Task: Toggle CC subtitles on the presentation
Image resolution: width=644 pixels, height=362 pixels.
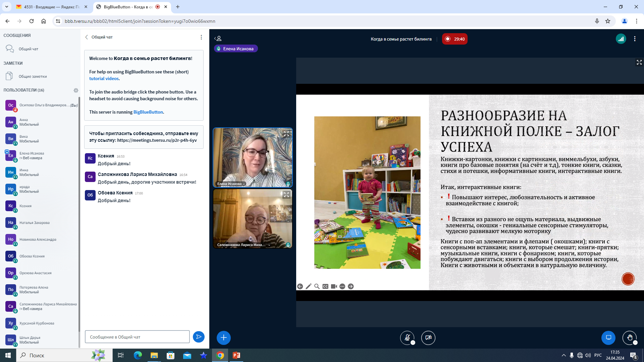Action: 325,286
